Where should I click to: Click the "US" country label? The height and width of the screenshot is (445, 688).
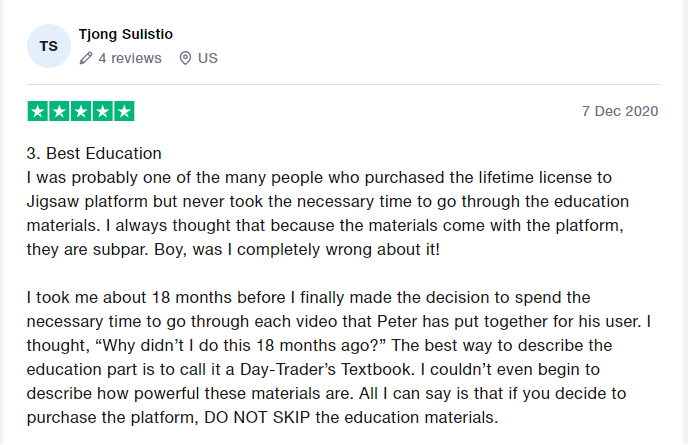[x=208, y=58]
